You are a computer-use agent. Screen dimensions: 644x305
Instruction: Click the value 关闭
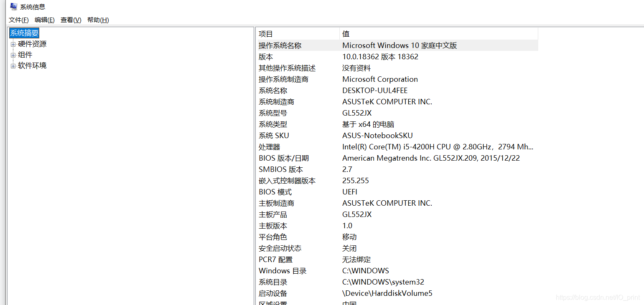click(x=349, y=248)
